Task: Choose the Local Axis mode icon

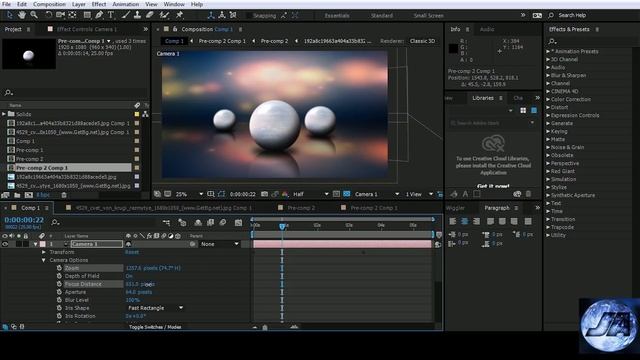Action: tap(211, 16)
